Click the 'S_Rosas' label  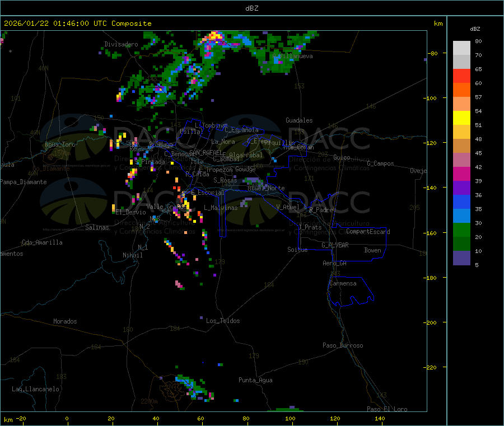point(225,180)
